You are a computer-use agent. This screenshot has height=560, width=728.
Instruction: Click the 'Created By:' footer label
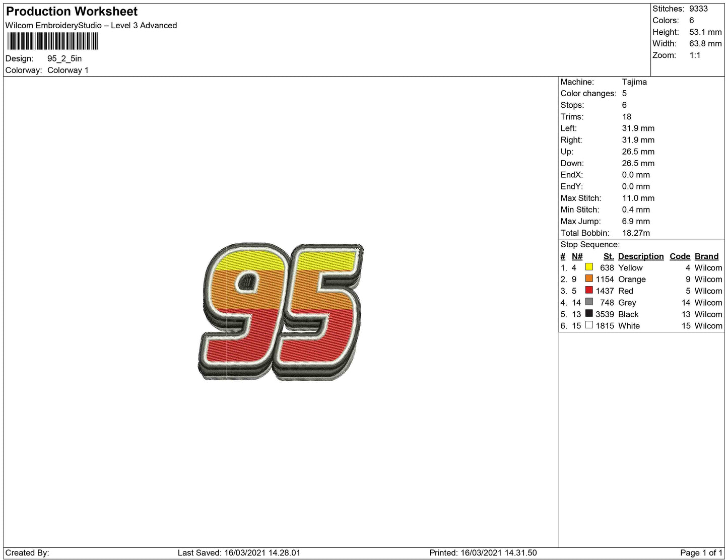pos(27,553)
